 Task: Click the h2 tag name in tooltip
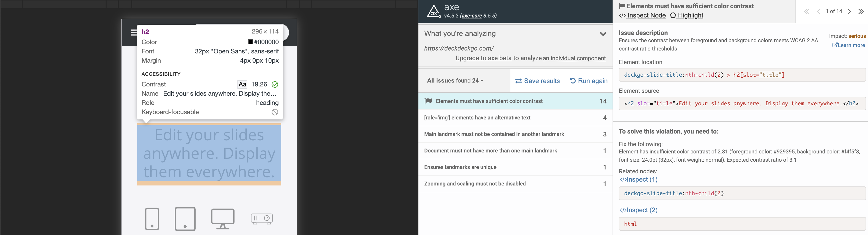pyautogui.click(x=145, y=32)
